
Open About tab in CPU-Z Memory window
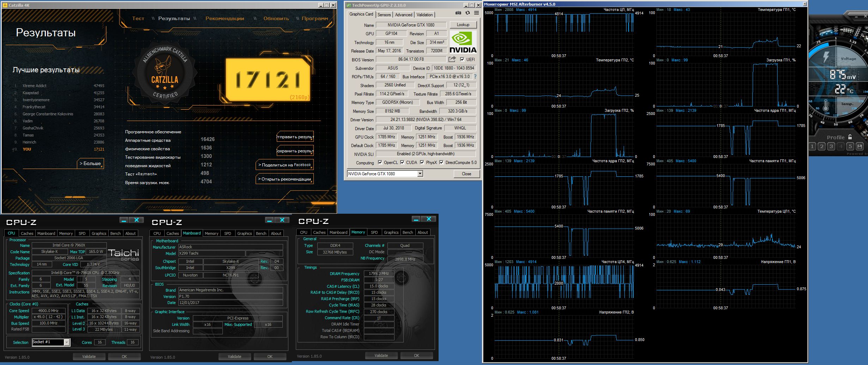[423, 232]
